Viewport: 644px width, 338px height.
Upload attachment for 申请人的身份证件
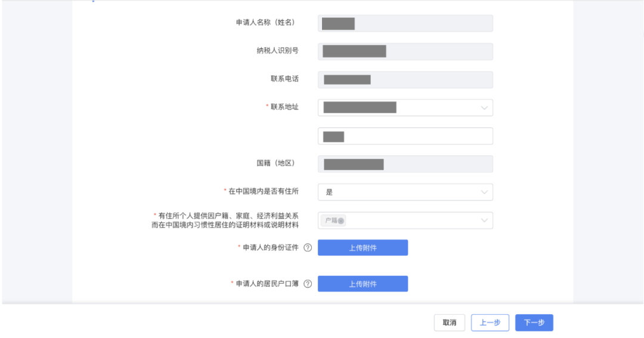pos(363,248)
